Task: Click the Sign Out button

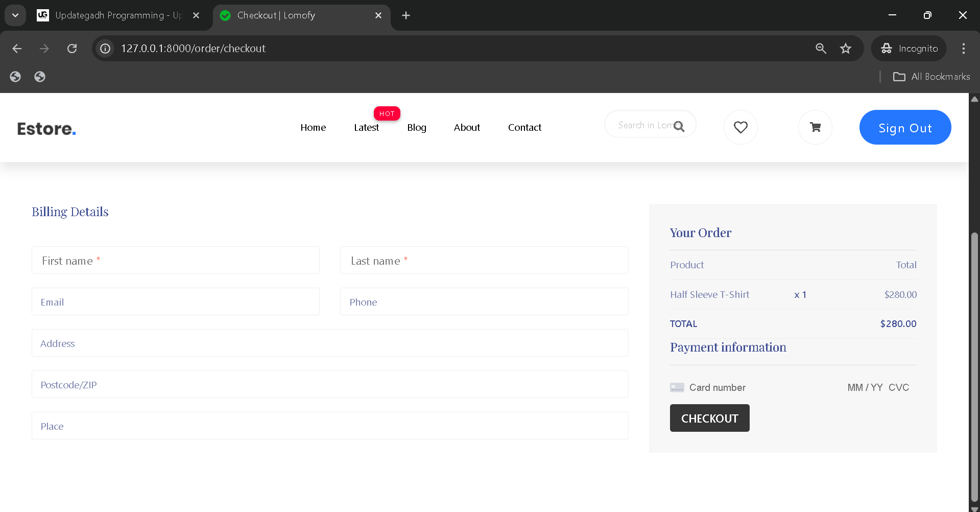Action: 905,127
